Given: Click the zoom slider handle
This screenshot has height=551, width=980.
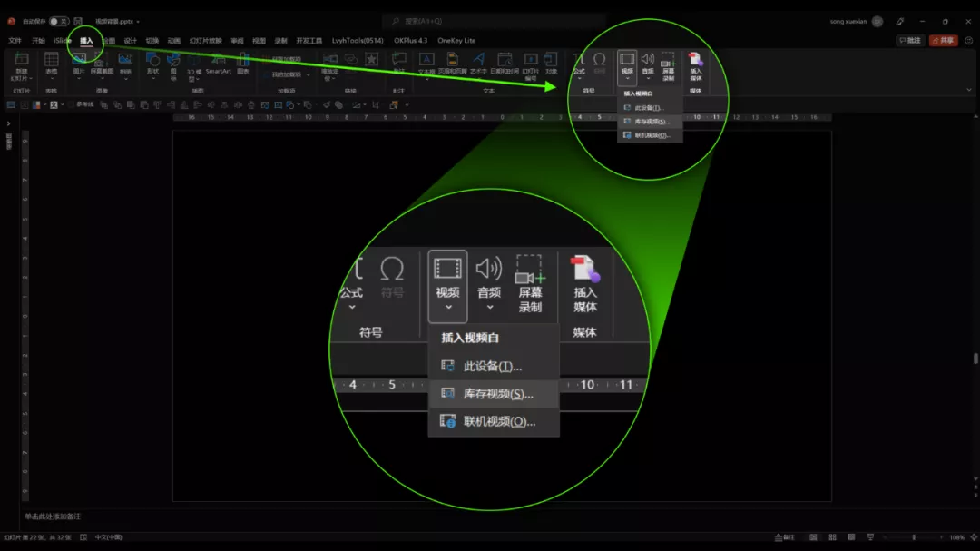Looking at the screenshot, I should pos(914,537).
